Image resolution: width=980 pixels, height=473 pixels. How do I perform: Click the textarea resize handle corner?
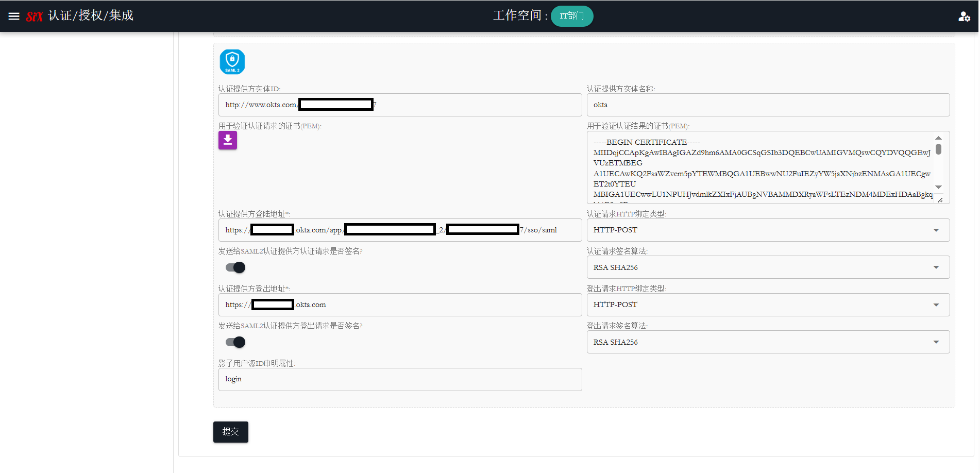point(940,200)
